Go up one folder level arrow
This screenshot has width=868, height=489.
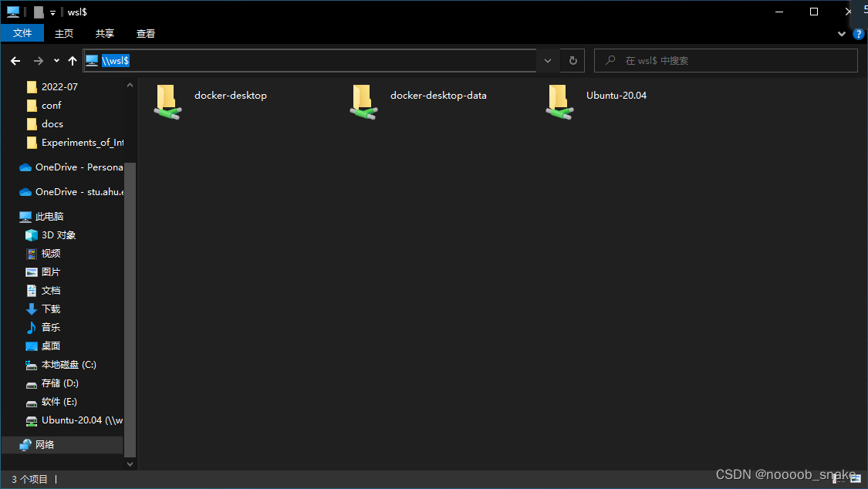(73, 61)
